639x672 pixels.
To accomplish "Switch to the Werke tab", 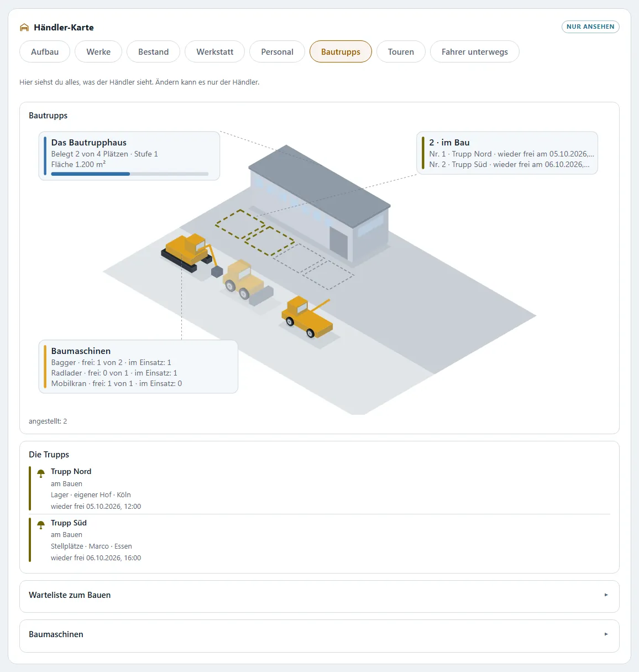I will click(98, 52).
